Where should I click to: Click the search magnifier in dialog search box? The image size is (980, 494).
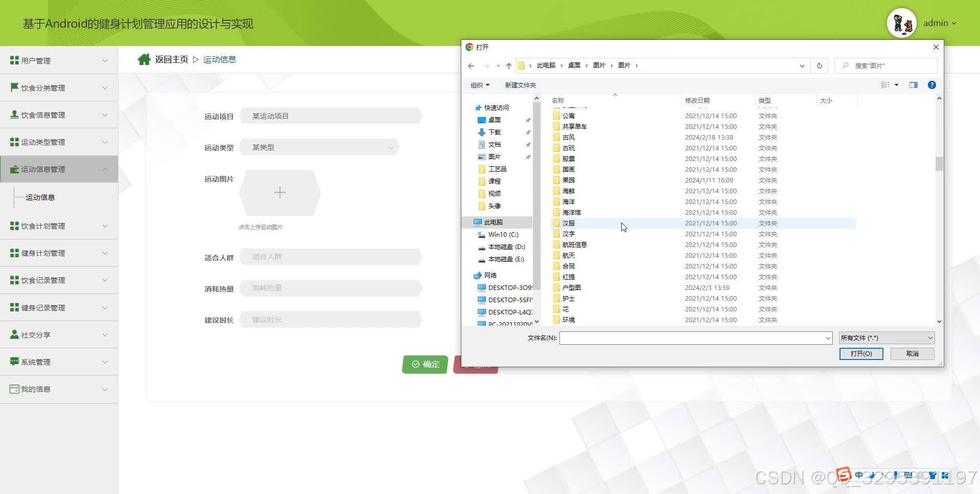pos(845,65)
